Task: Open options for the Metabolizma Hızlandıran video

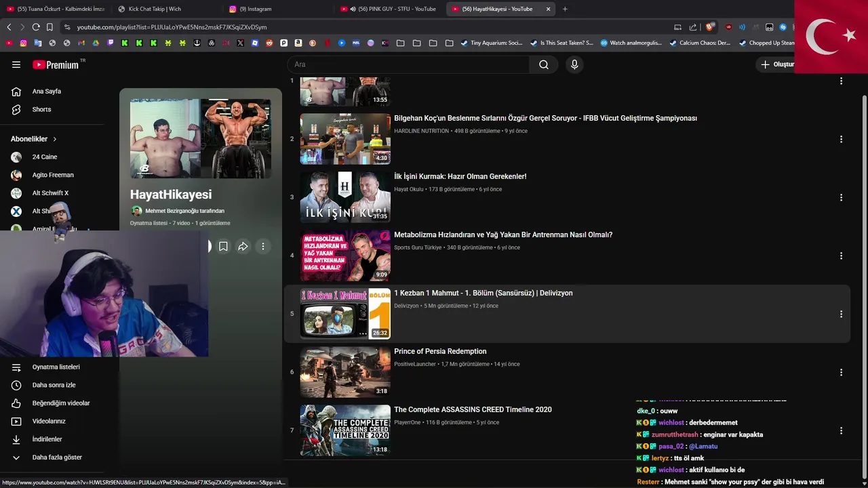Action: point(841,256)
